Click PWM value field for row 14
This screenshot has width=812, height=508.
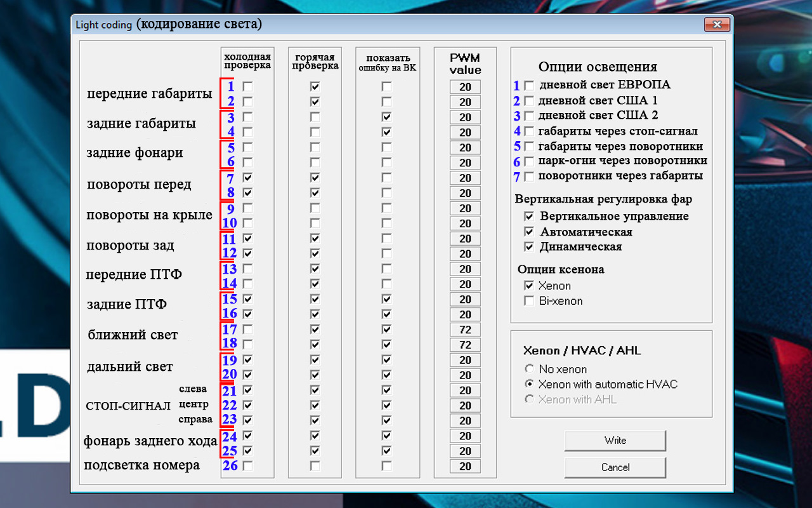pos(465,284)
